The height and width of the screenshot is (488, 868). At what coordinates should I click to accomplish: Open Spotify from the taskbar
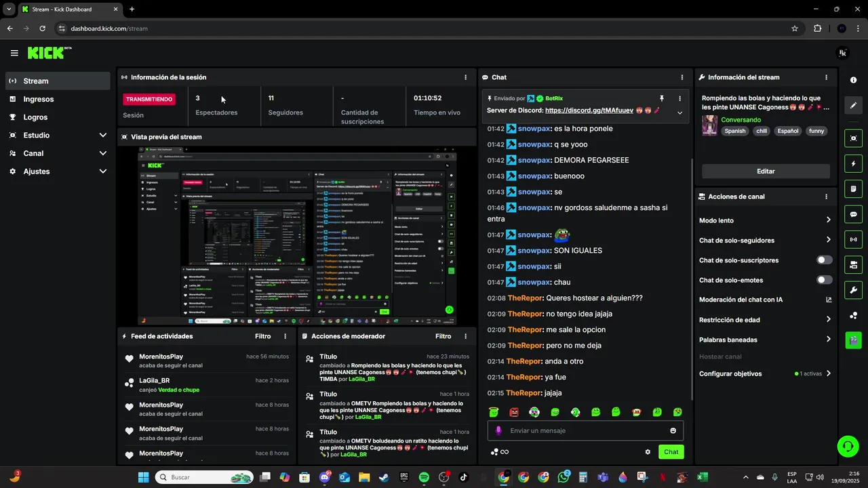coord(424,477)
